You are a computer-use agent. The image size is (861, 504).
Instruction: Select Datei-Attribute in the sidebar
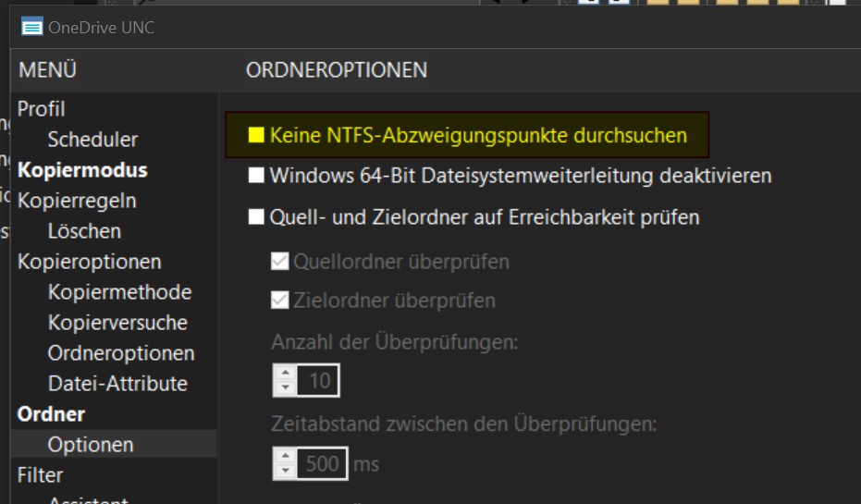click(x=117, y=384)
